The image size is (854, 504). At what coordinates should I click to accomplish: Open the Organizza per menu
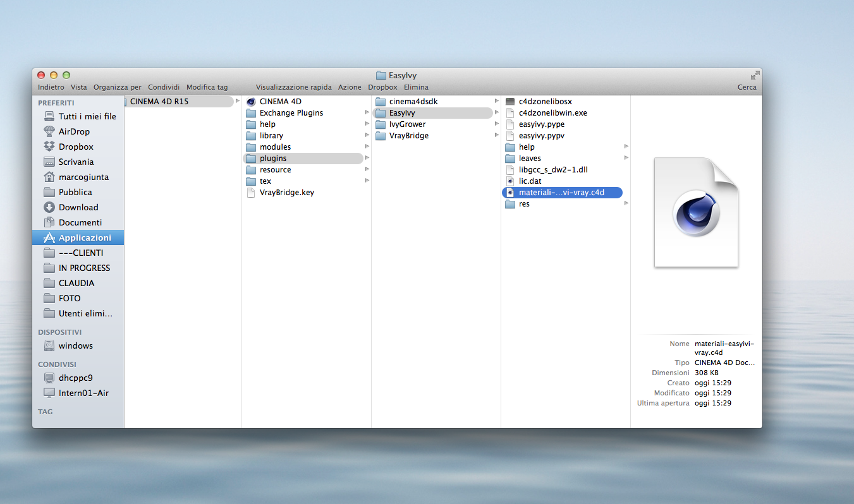pos(118,87)
